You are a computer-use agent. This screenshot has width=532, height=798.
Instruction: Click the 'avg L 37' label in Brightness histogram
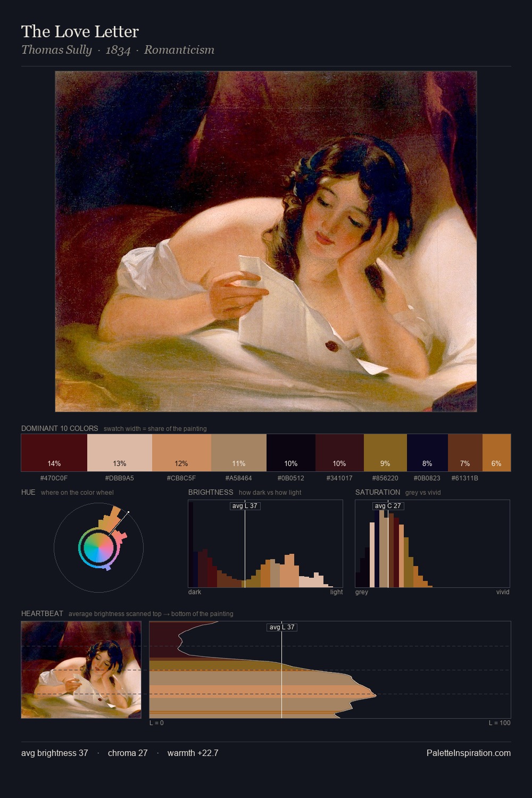pyautogui.click(x=245, y=506)
